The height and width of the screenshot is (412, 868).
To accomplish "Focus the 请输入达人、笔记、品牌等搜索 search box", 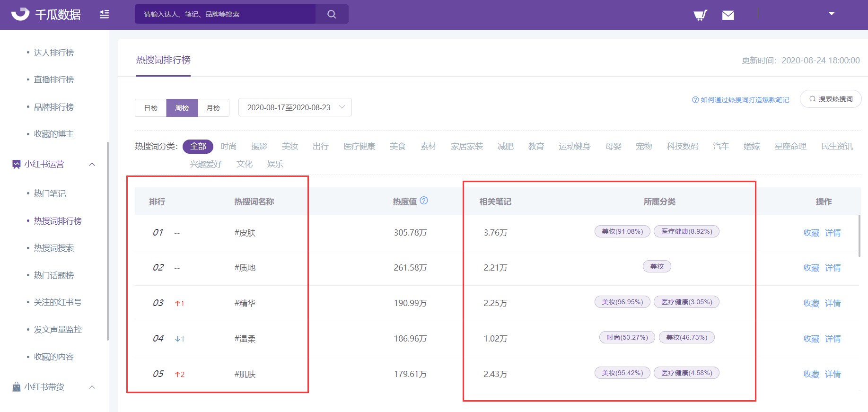I will coord(225,14).
